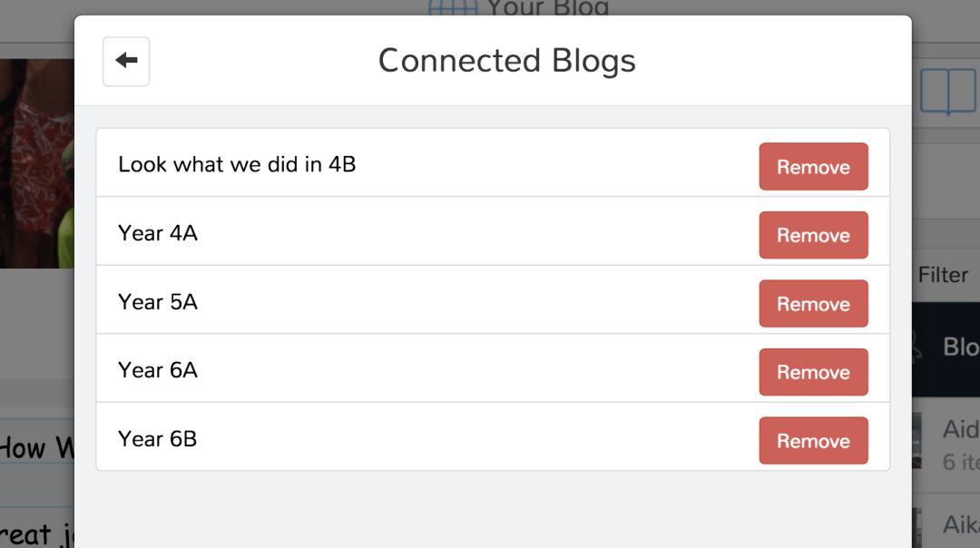
Task: Open the 'How W' post title link
Action: (36, 448)
